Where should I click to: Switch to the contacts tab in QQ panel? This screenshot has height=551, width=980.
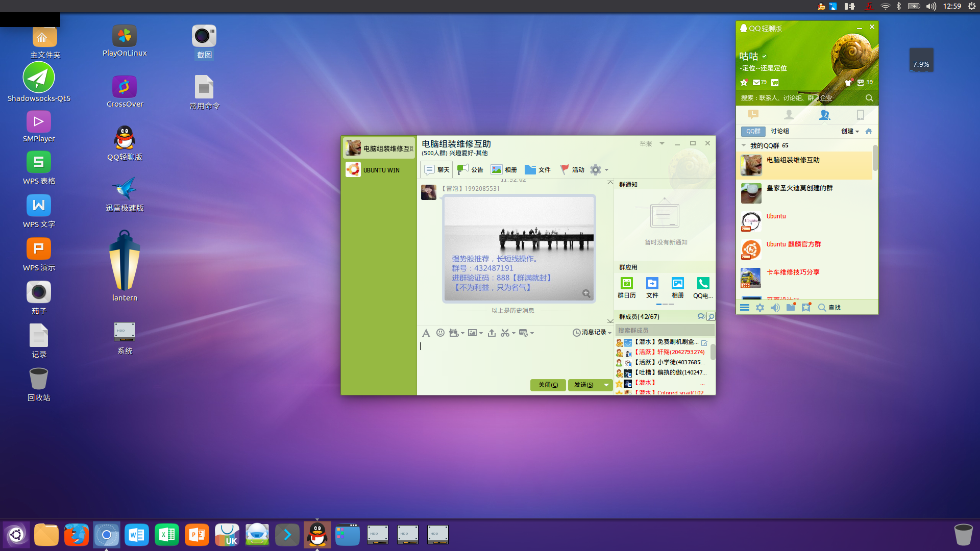tap(789, 115)
